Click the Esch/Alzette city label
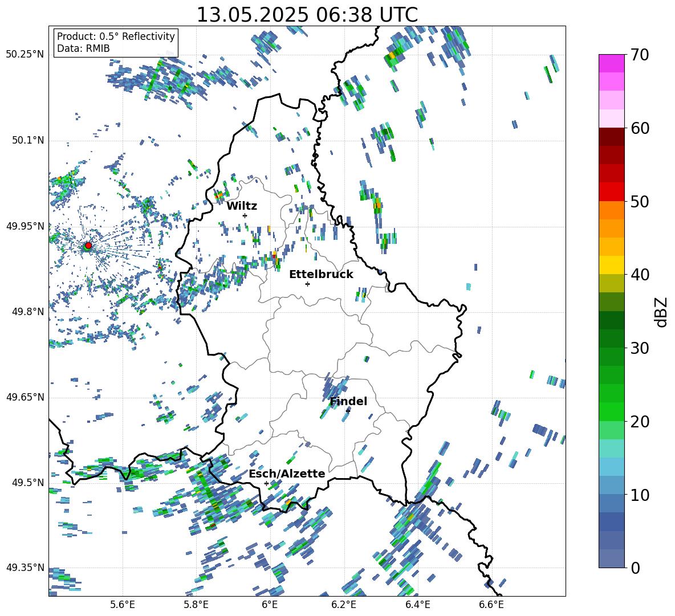Viewport: 675px width, 616px height. [287, 474]
